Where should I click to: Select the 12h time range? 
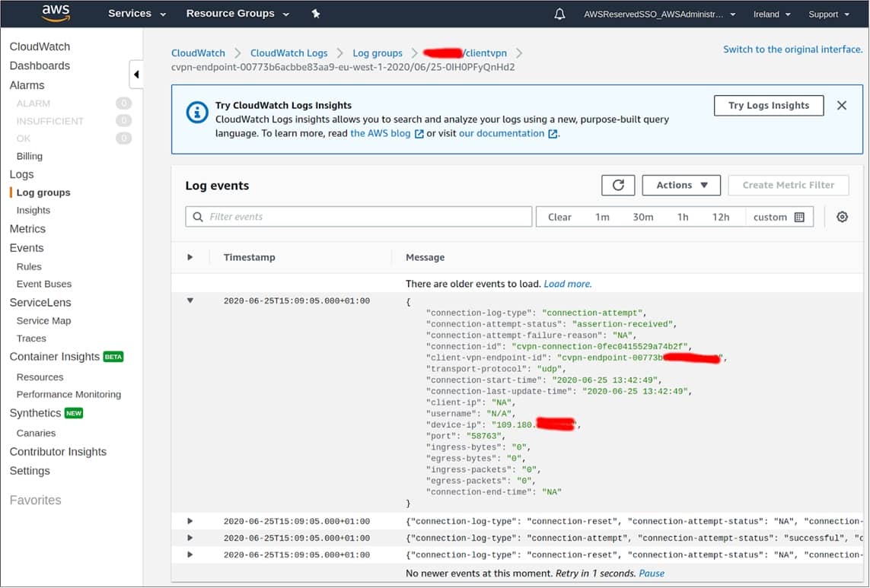(721, 217)
